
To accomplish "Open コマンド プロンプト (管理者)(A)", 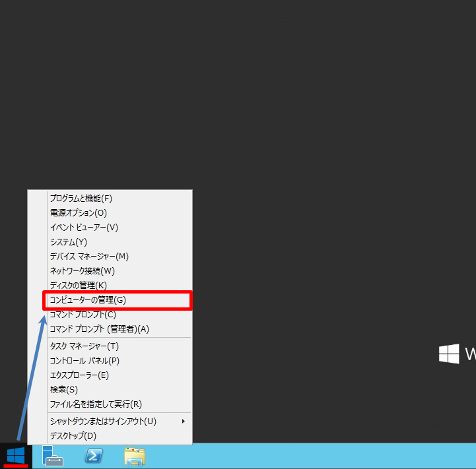I will (110, 329).
